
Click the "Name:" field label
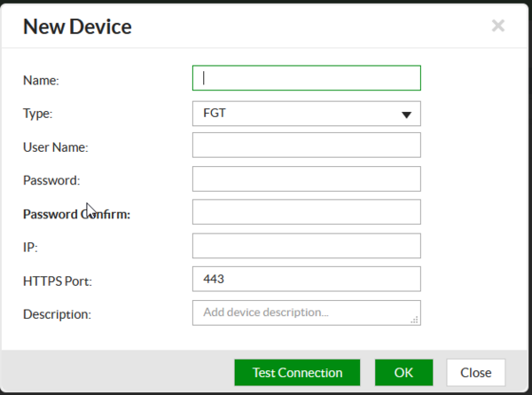(41, 80)
